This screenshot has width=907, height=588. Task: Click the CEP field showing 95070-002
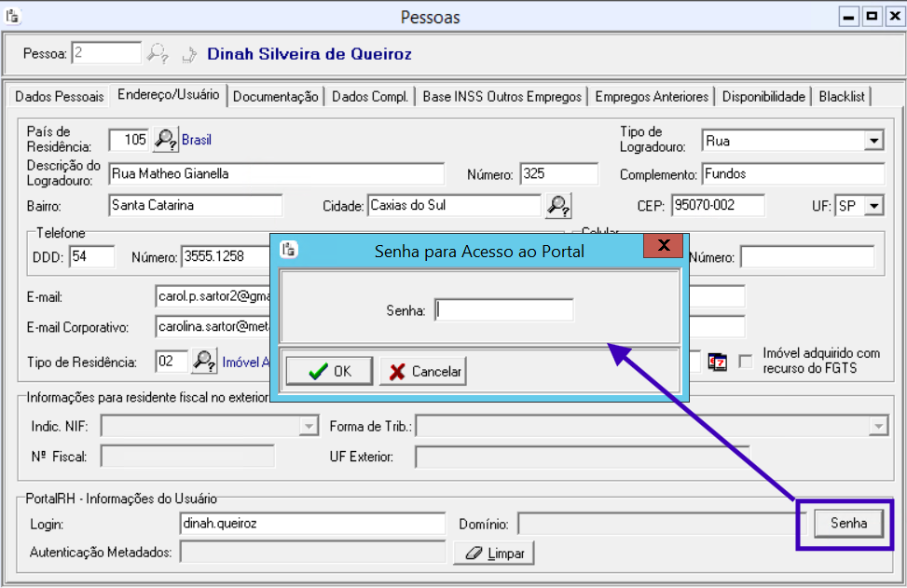[718, 205]
